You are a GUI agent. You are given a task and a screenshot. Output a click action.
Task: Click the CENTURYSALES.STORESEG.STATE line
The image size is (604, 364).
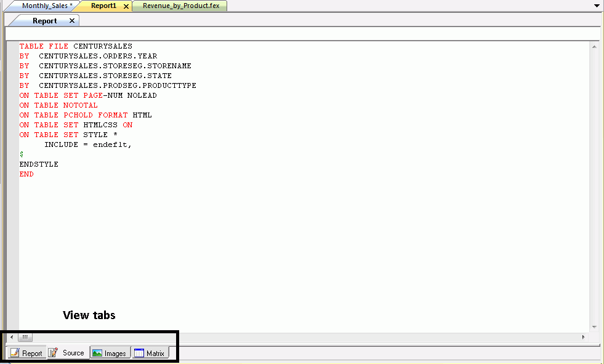pyautogui.click(x=95, y=76)
